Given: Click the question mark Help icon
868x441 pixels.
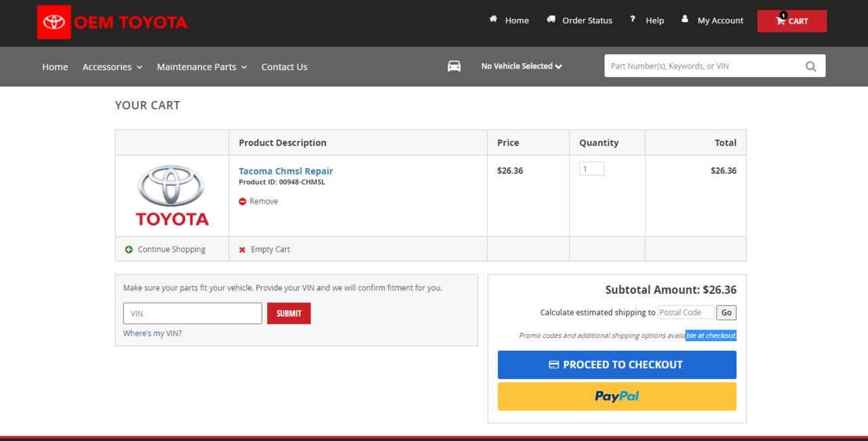Looking at the screenshot, I should (x=633, y=19).
